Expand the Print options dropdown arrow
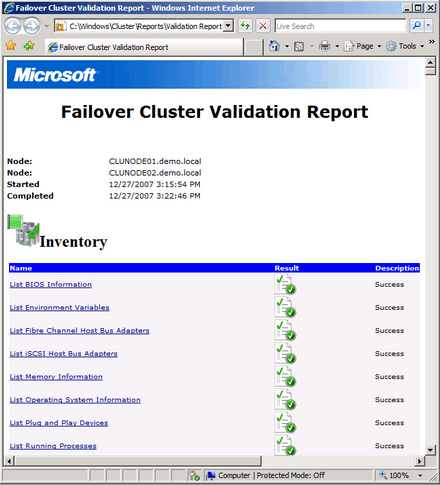 coord(337,46)
